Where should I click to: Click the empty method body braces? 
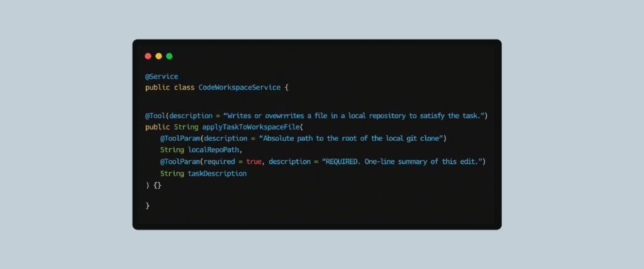point(157,185)
